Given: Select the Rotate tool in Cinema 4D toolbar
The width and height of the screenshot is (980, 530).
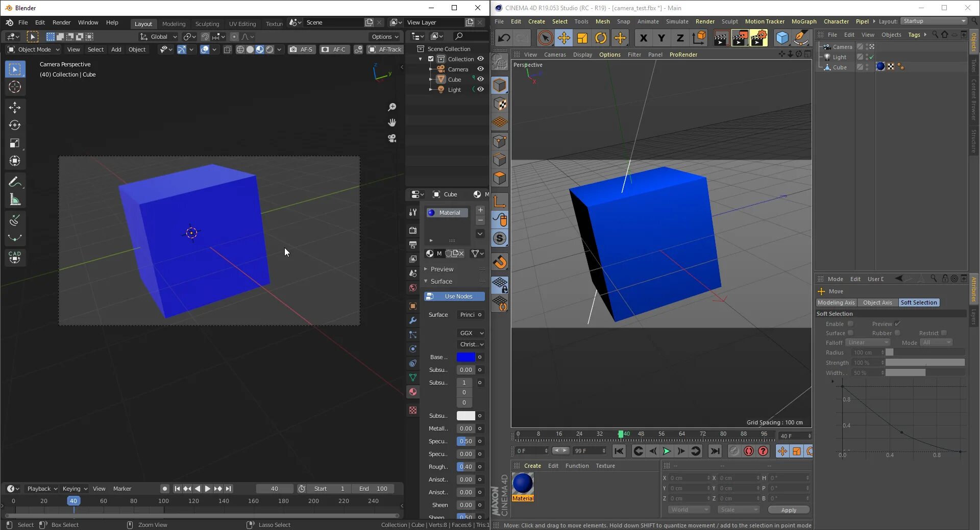Looking at the screenshot, I should [601, 38].
